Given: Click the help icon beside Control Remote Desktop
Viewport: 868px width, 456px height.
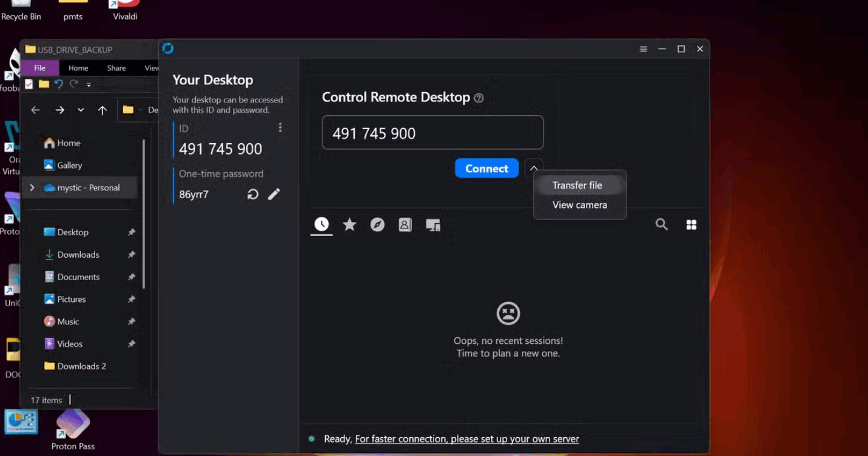Looking at the screenshot, I should (479, 98).
